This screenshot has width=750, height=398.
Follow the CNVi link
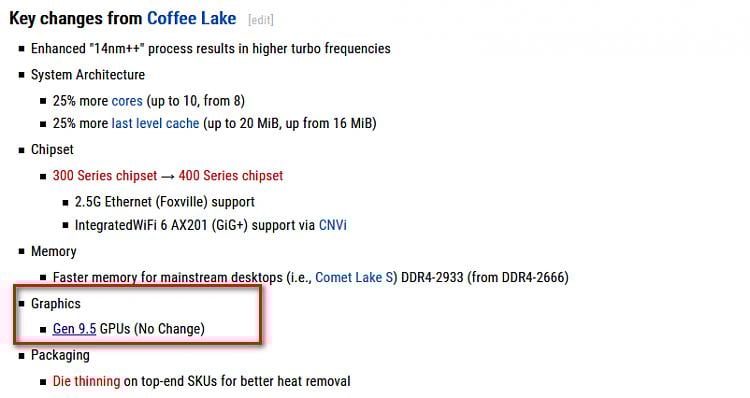click(332, 225)
